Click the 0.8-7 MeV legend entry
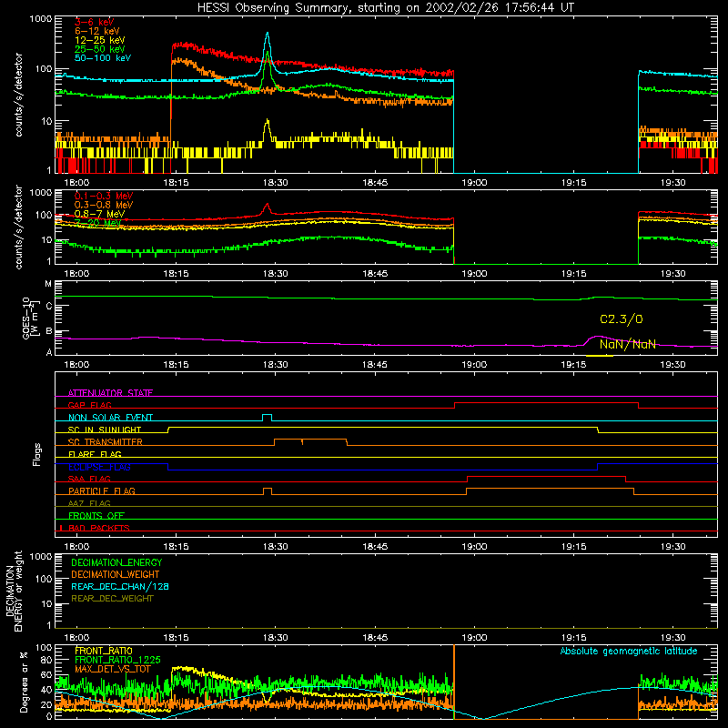The image size is (728, 728). 99,214
